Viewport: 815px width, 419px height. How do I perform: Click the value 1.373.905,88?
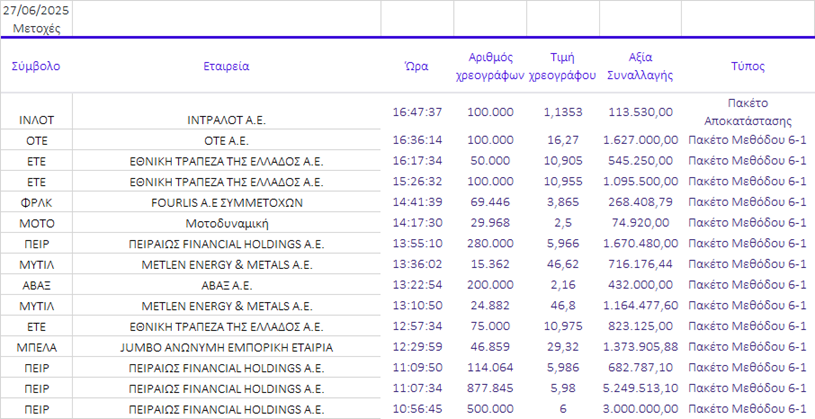pos(640,347)
